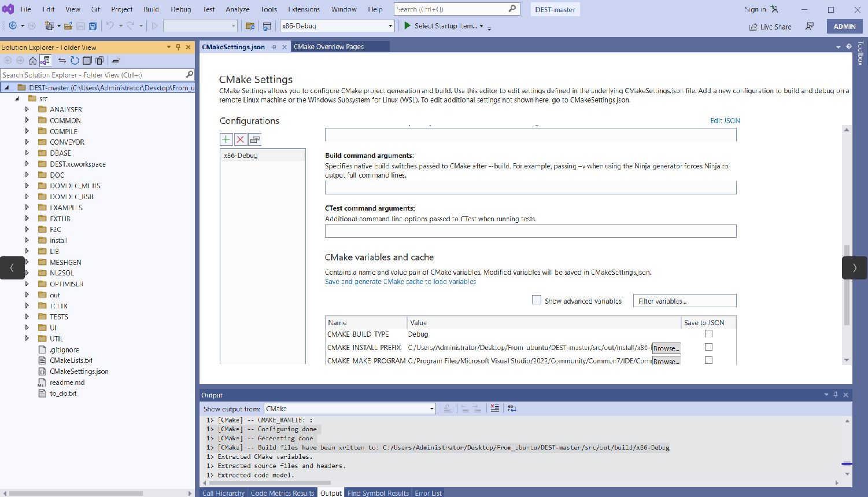The image size is (868, 497).
Task: Open the settings gear above the editor
Action: (x=849, y=47)
